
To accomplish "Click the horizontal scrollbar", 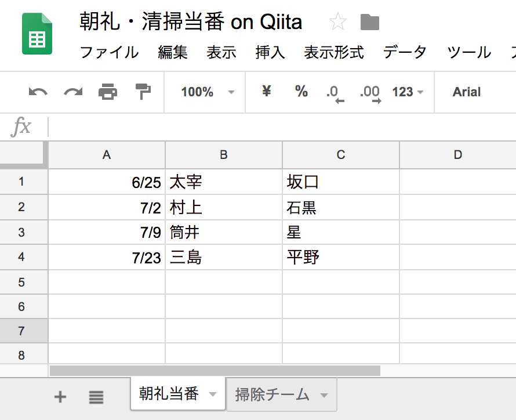I will 215,369.
